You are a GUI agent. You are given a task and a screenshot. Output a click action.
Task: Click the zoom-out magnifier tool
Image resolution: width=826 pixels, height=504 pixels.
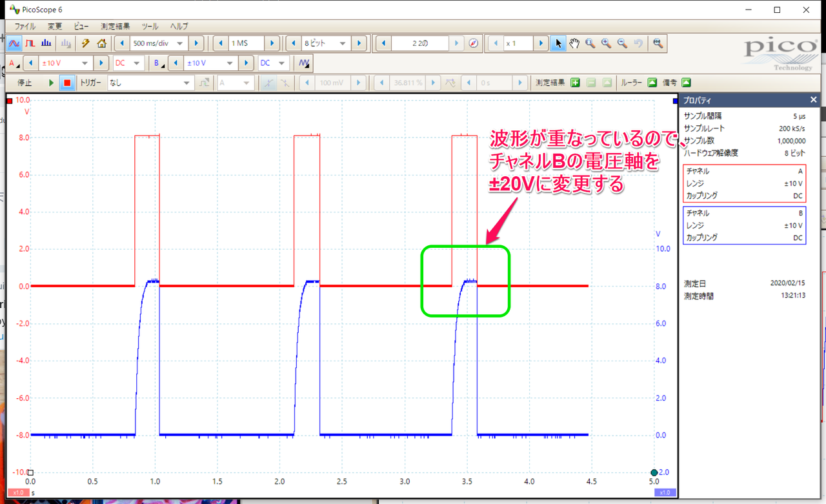point(623,43)
